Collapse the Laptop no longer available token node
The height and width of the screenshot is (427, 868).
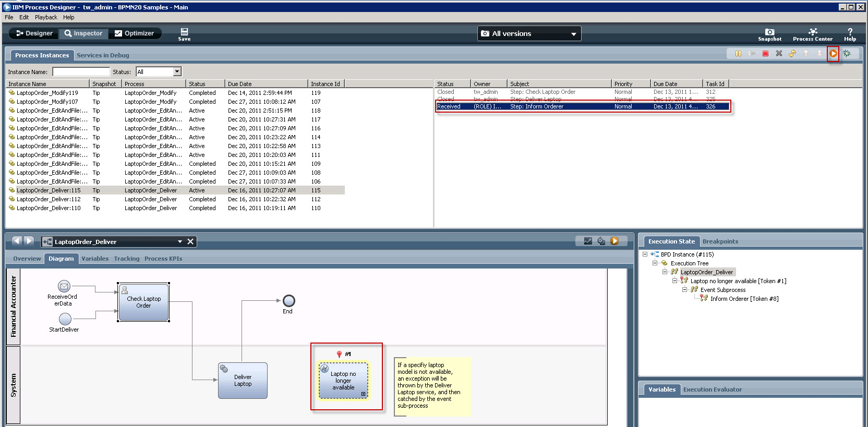pyautogui.click(x=674, y=281)
